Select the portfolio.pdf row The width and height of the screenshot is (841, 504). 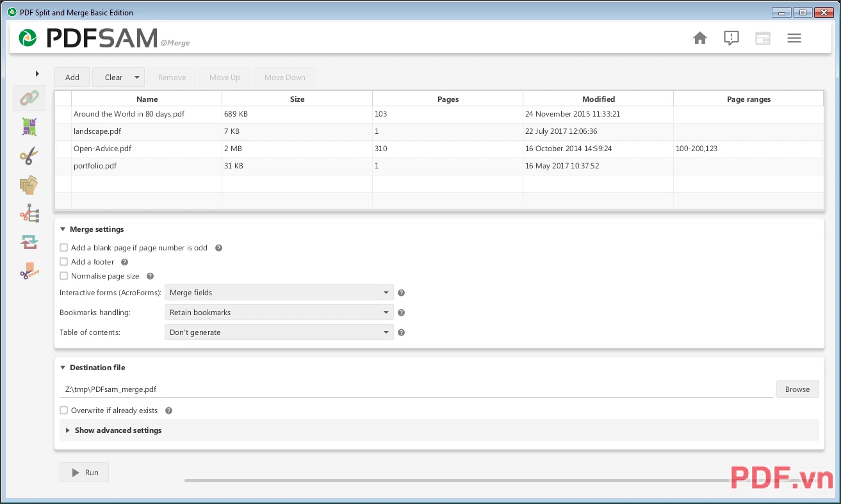[x=439, y=166]
